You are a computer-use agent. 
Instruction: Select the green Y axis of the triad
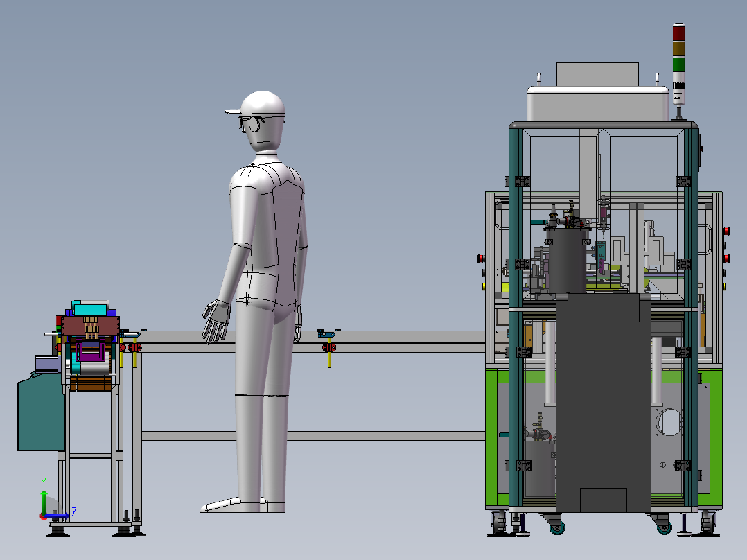[44, 502]
